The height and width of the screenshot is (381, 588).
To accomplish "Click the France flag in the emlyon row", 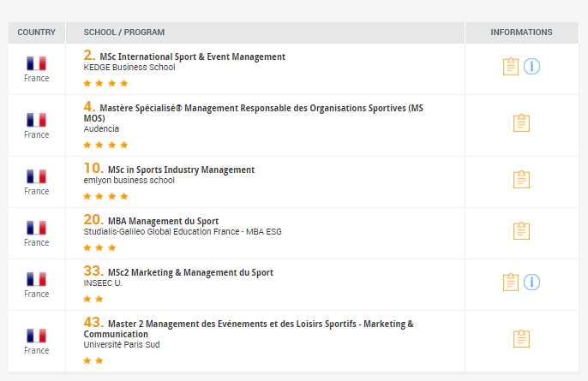I will 36,176.
